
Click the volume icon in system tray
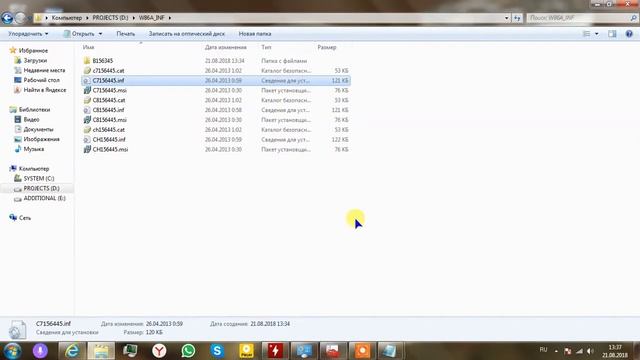point(590,351)
